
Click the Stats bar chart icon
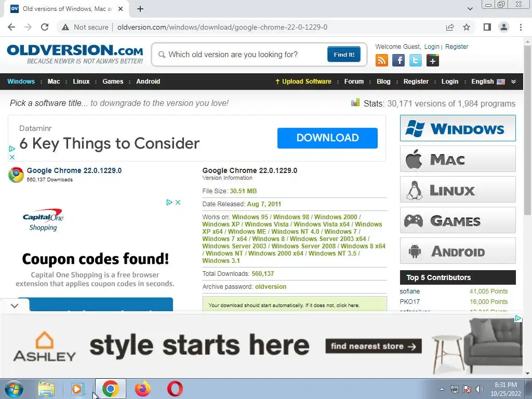tap(355, 102)
